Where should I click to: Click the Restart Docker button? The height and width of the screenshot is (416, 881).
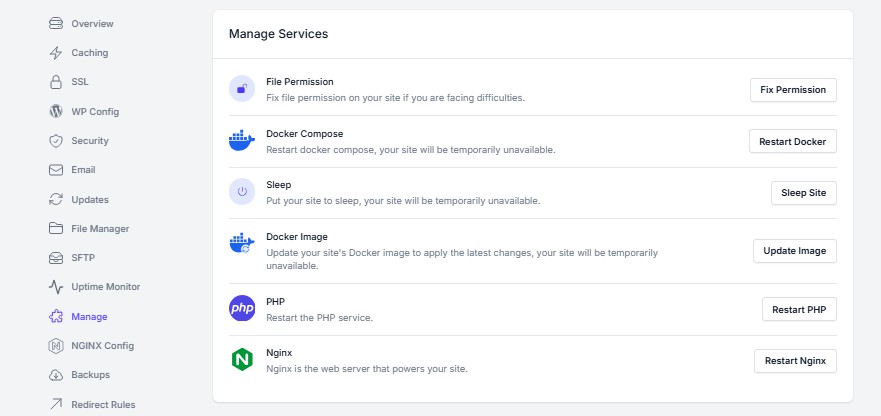[792, 142]
